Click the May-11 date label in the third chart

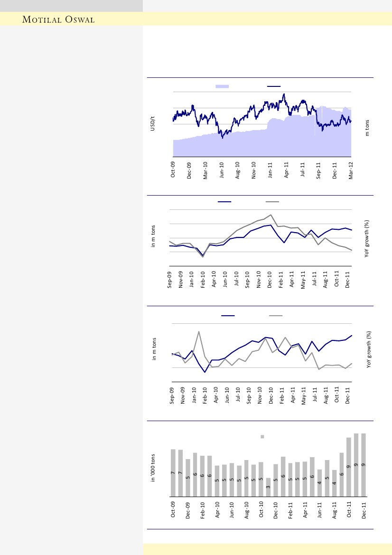click(304, 395)
